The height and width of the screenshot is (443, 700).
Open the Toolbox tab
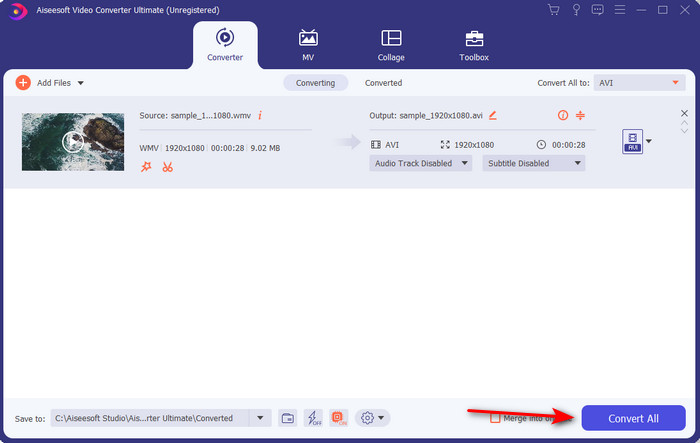[x=474, y=45]
